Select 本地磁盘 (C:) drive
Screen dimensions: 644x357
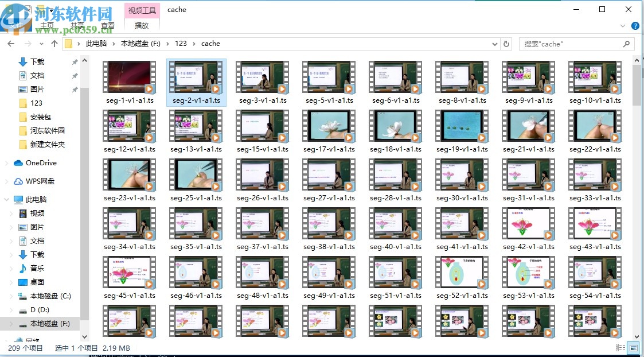click(x=50, y=296)
